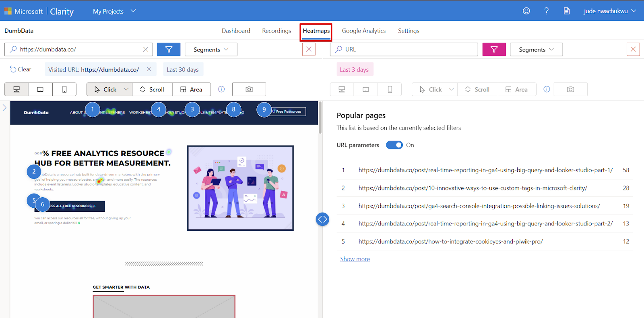Select tablet view on right pane

[366, 89]
